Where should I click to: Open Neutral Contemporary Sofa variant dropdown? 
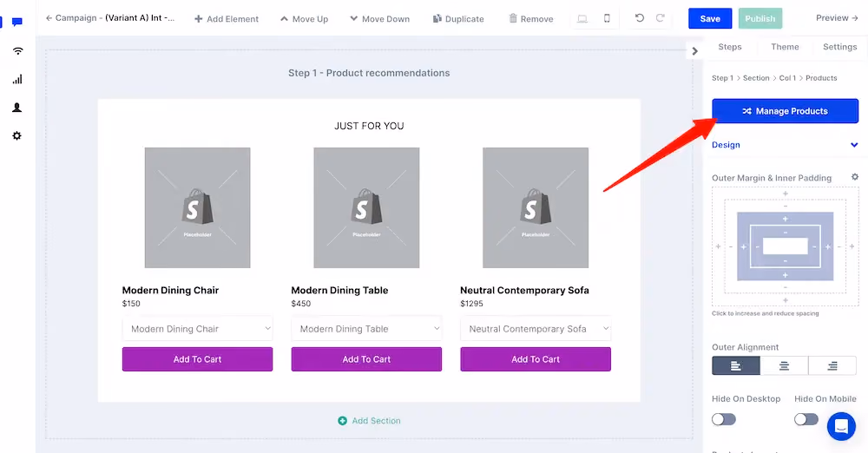536,329
